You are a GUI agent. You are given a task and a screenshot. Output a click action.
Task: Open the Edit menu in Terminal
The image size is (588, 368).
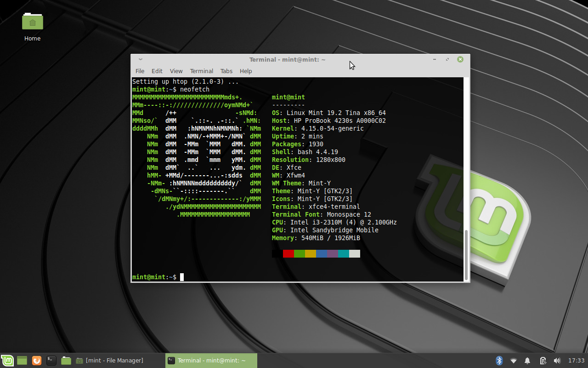pyautogui.click(x=157, y=71)
